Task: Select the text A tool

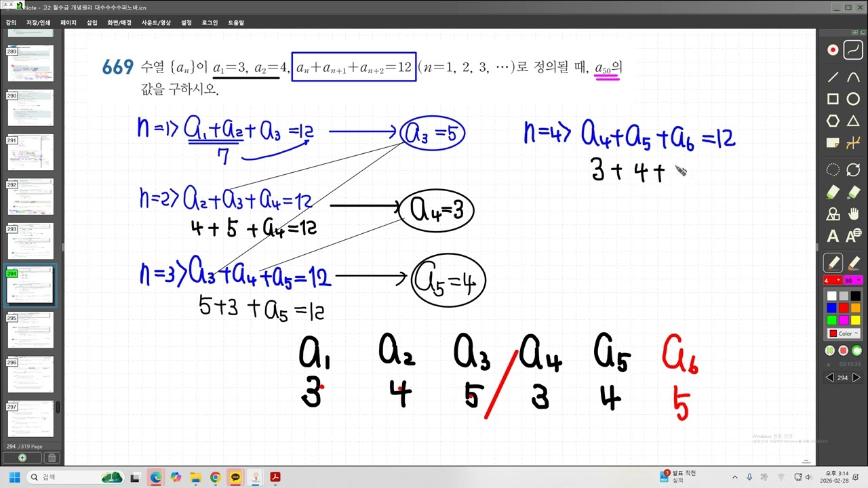Action: [833, 237]
